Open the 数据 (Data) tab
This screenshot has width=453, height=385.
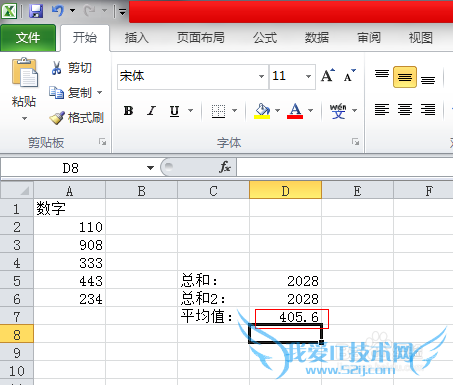(x=317, y=38)
